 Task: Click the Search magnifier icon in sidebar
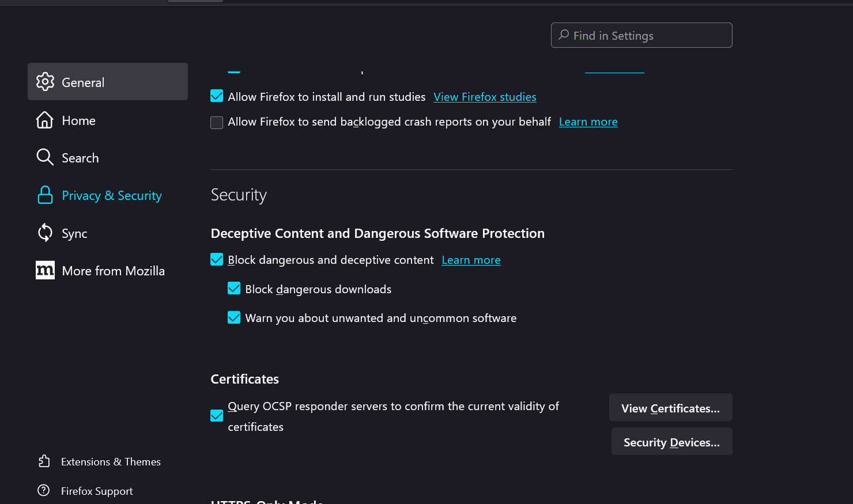pyautogui.click(x=45, y=157)
